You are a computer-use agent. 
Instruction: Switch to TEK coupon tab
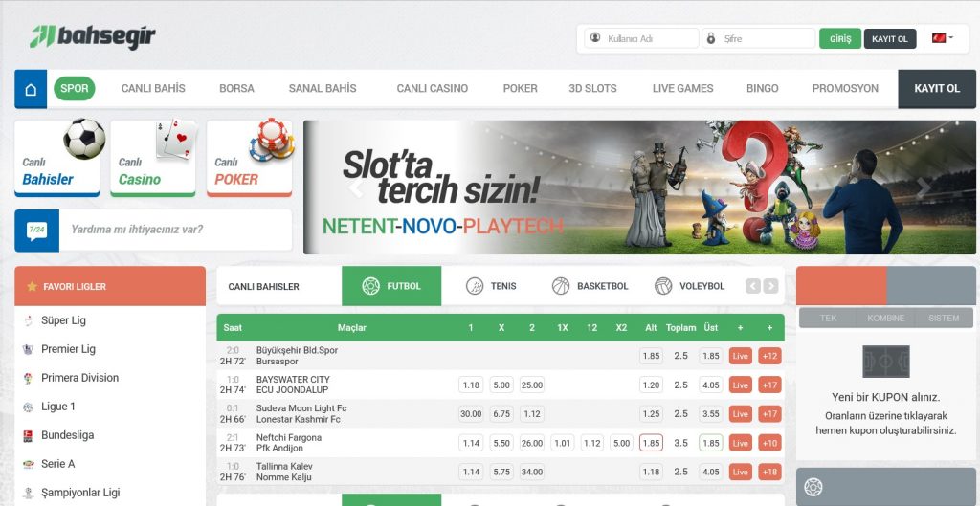828,318
